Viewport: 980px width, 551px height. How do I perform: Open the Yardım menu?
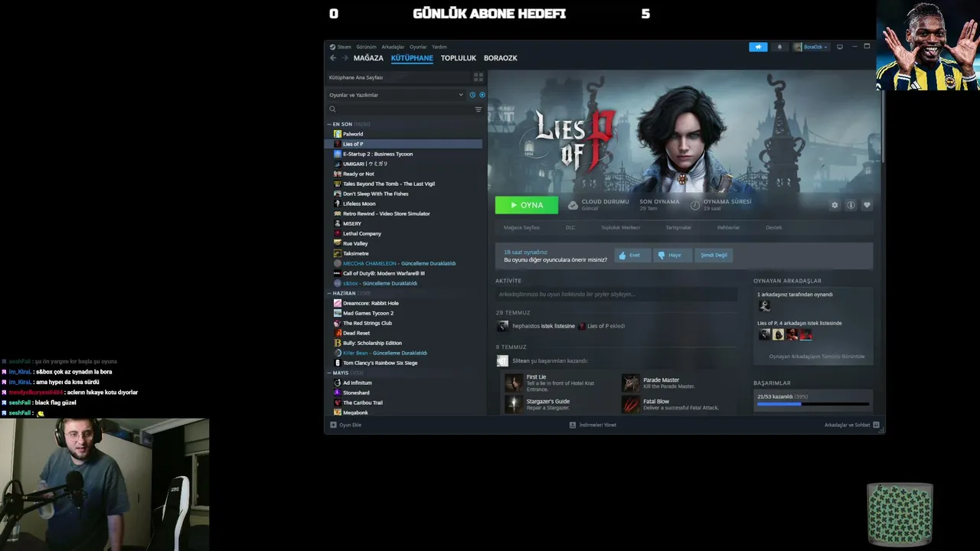point(439,47)
